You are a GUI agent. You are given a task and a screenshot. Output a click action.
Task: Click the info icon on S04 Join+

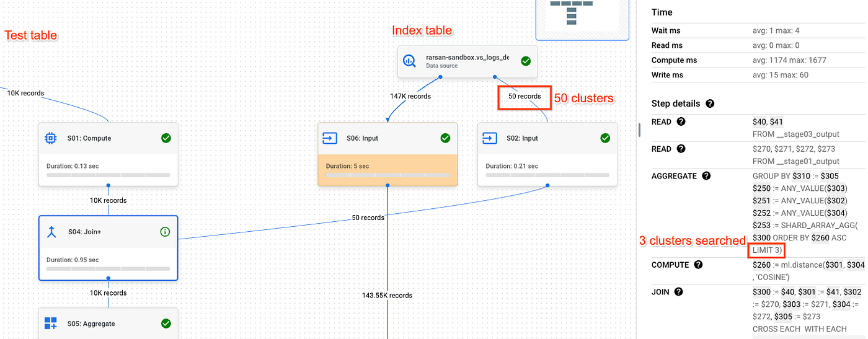coord(165,232)
